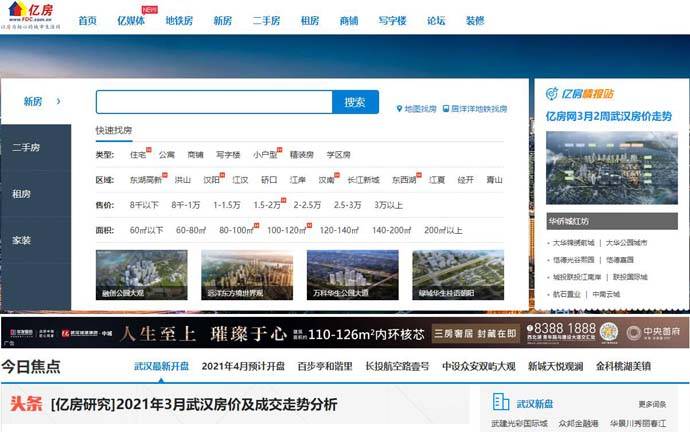Filter by area 100-120㎡
Viewport: 690px width, 432px height.
(x=286, y=230)
